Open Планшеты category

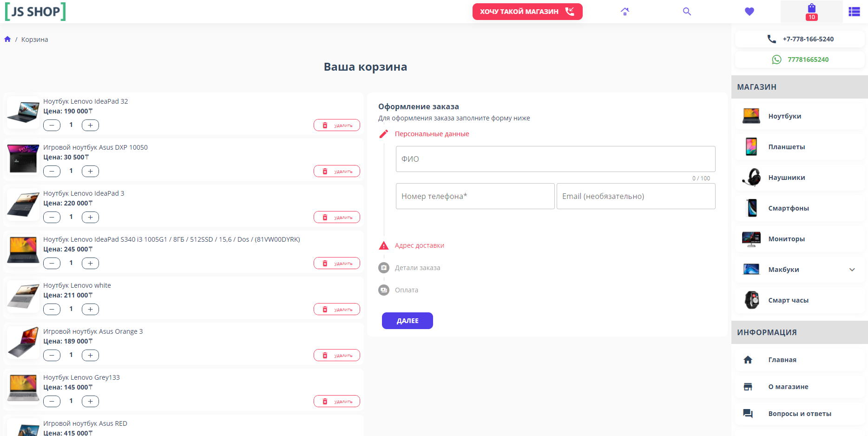pos(800,147)
